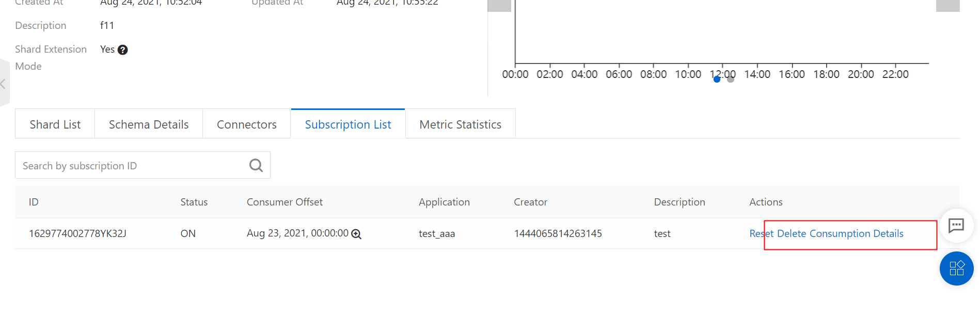Focus the Search by subscription ID field
This screenshot has width=980, height=332.
[x=132, y=166]
